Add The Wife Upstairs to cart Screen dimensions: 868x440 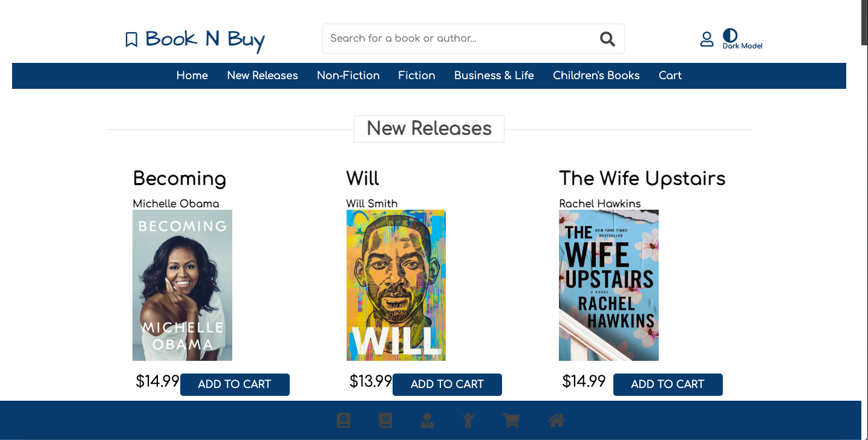[x=668, y=384]
